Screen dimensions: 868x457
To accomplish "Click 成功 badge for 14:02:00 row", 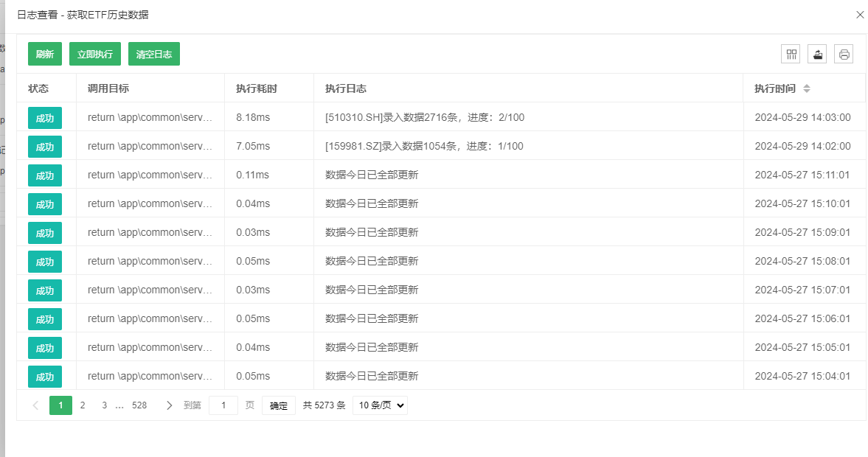I will pyautogui.click(x=45, y=147).
